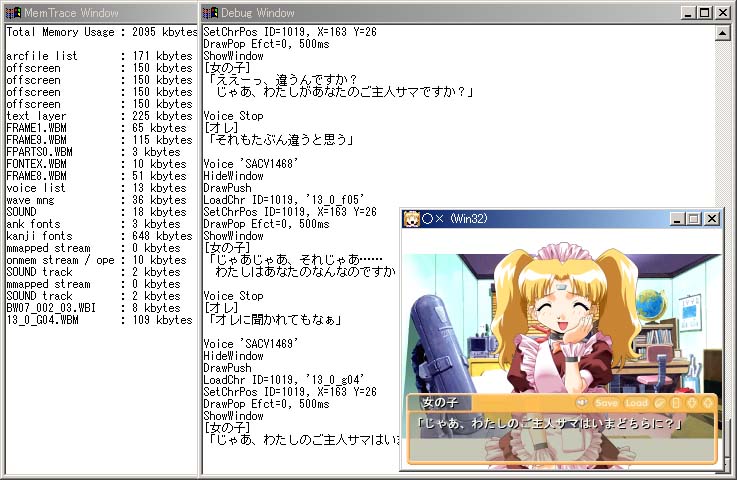
Task: Click the vertical rectangle icon in dialogue bar
Action: [x=675, y=403]
